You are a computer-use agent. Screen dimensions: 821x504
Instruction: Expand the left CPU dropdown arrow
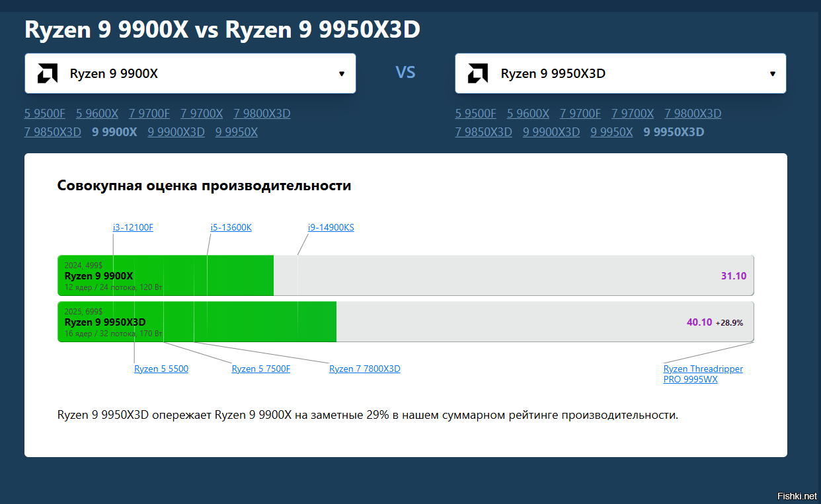(x=342, y=73)
